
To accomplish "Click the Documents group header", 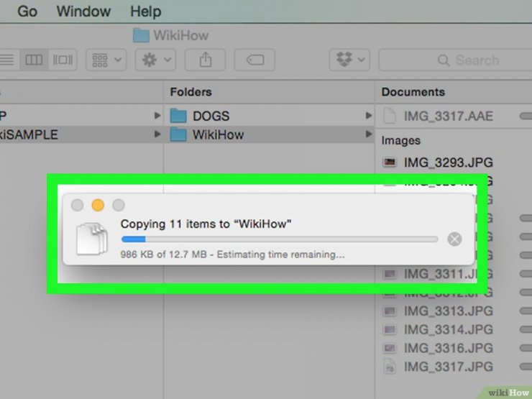I will pyautogui.click(x=413, y=92).
